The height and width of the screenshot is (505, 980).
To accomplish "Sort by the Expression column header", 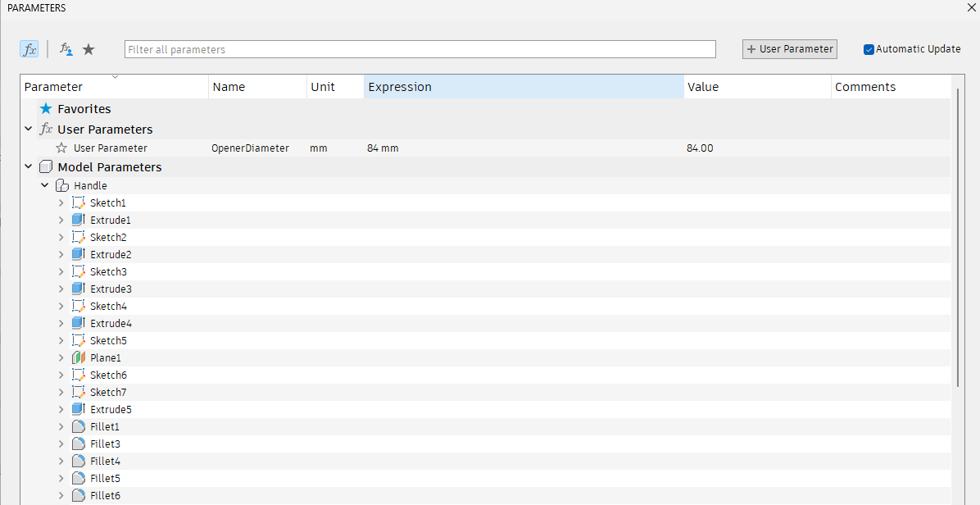I will (x=524, y=87).
